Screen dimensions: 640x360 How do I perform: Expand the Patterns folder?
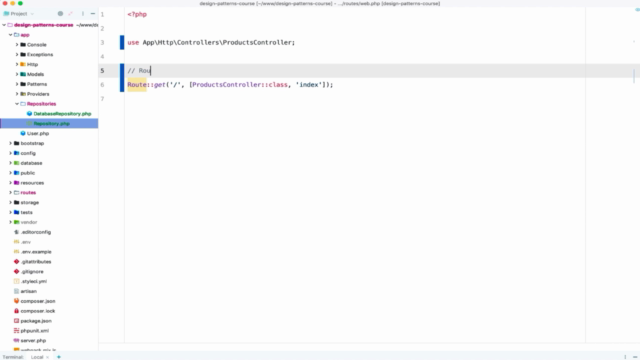(17, 84)
